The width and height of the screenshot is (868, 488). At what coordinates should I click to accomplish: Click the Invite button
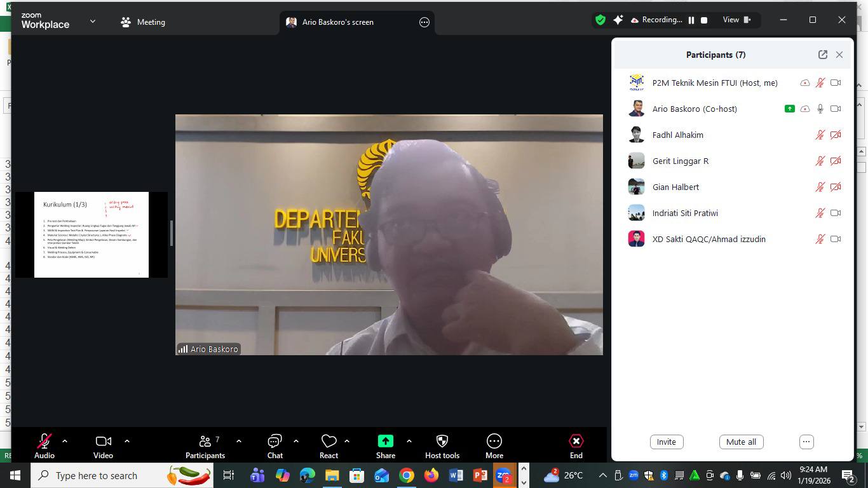[x=667, y=442]
